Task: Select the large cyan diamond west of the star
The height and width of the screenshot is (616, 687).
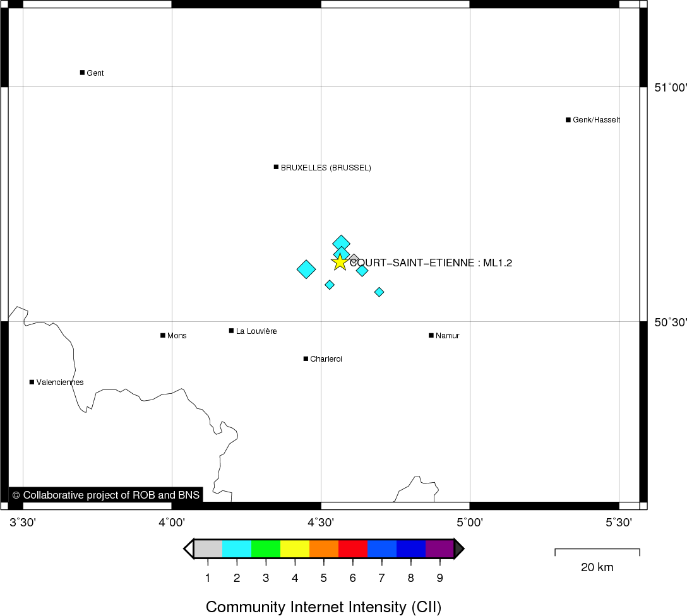Action: point(306,269)
